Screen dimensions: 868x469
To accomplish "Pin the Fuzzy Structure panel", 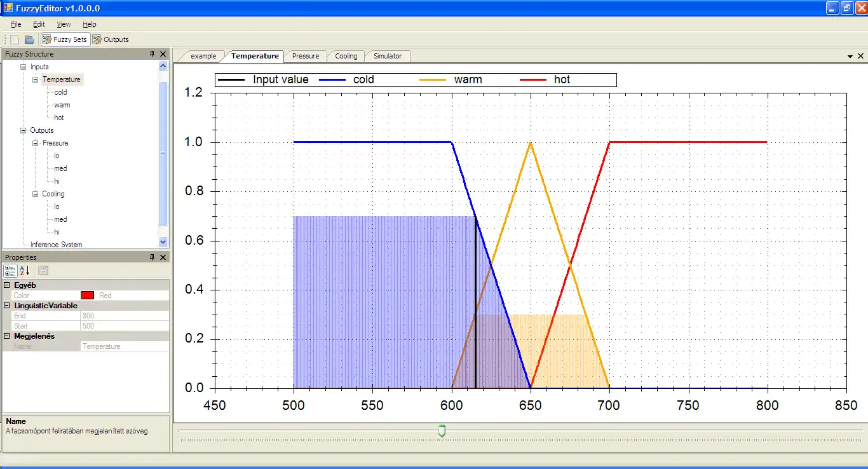I will [153, 54].
